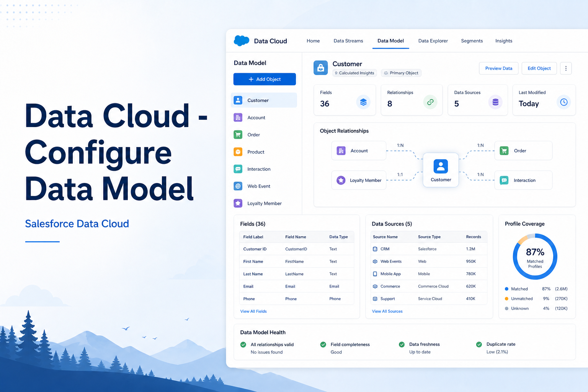Click the central Customer node in diagram
The width and height of the screenshot is (588, 392).
click(x=441, y=170)
